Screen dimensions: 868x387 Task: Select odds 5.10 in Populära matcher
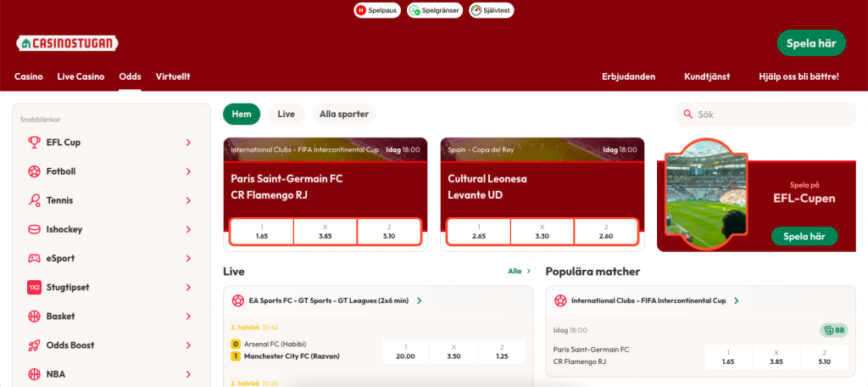[824, 357]
